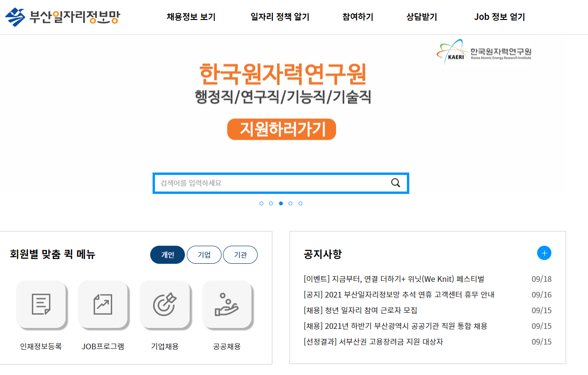Open the Job 정보 얻기 menu
This screenshot has width=588, height=375.
pos(500,17)
